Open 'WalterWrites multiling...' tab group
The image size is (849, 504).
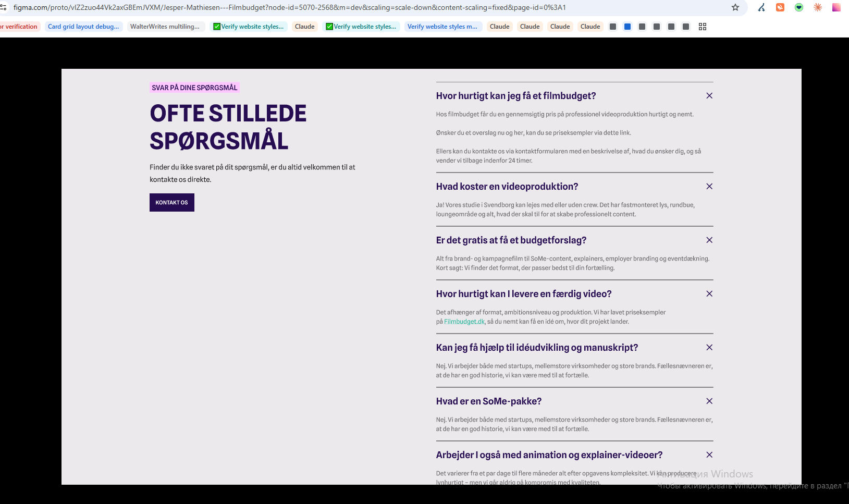coord(165,27)
